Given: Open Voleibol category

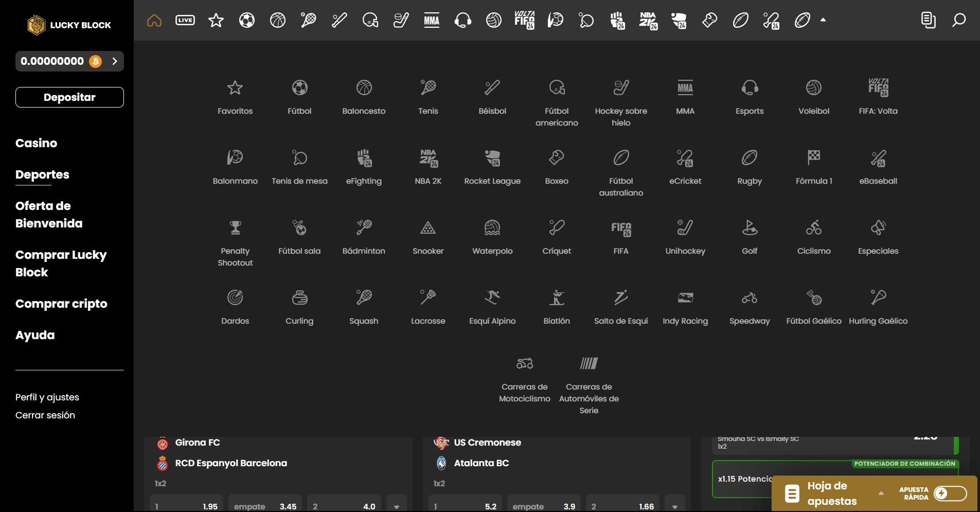Looking at the screenshot, I should pos(814,97).
